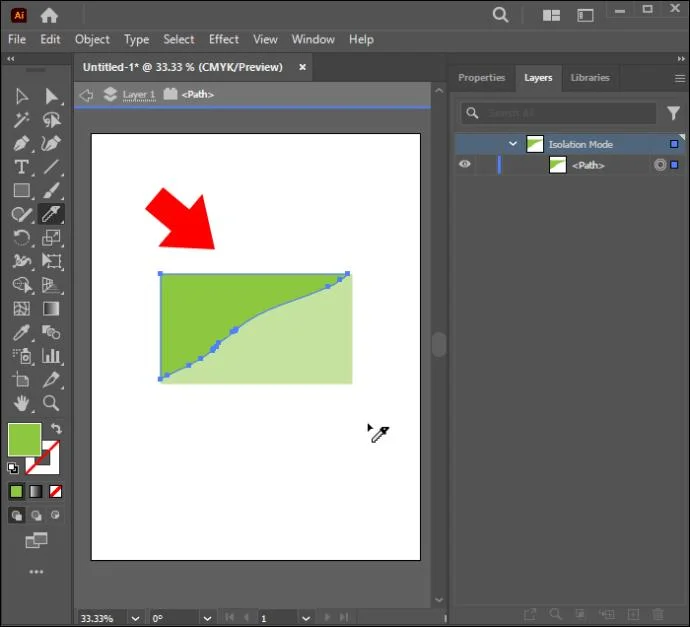Image resolution: width=690 pixels, height=627 pixels.
Task: Open the File menu
Action: (x=17, y=39)
